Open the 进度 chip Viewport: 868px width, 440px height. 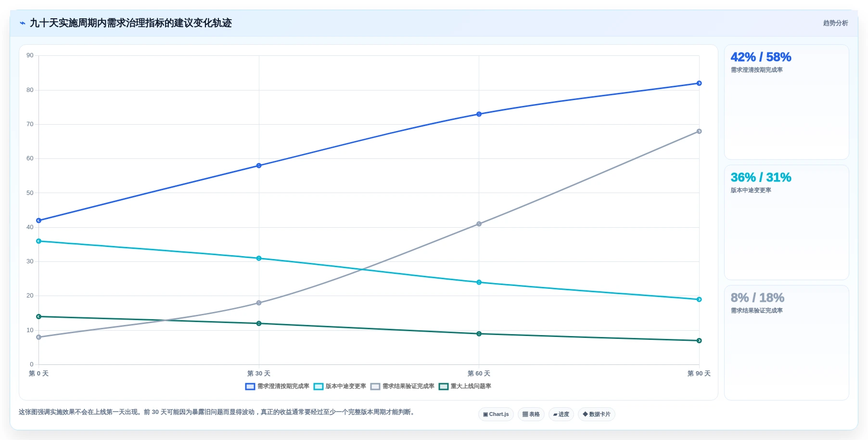pyautogui.click(x=561, y=414)
